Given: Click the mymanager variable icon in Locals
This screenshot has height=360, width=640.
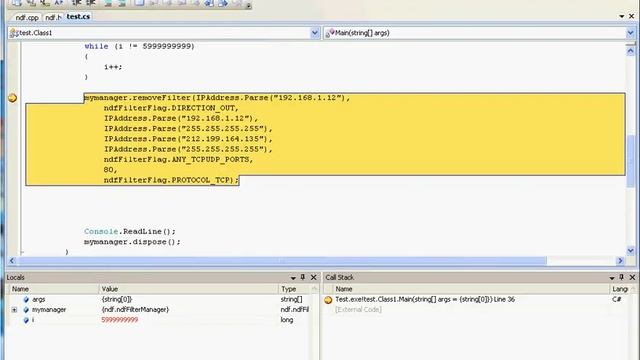Looking at the screenshot, I should pyautogui.click(x=26, y=310).
